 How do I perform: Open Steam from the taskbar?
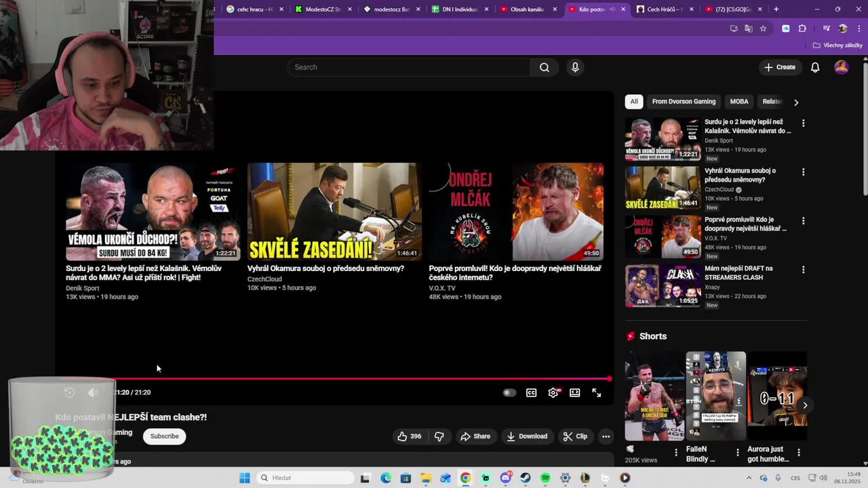526,478
